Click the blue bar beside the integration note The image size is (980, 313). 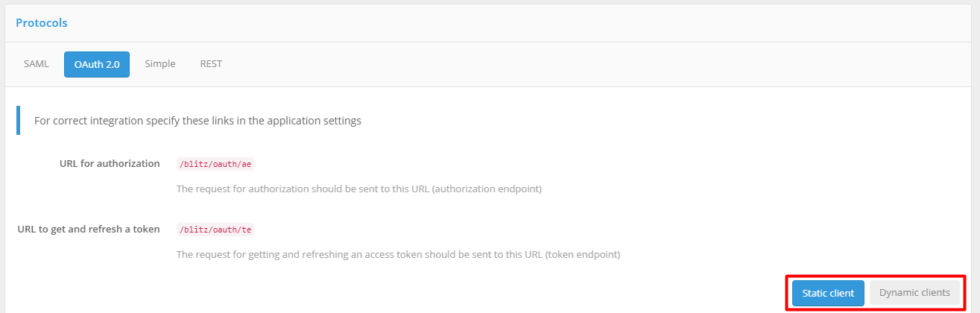click(19, 120)
